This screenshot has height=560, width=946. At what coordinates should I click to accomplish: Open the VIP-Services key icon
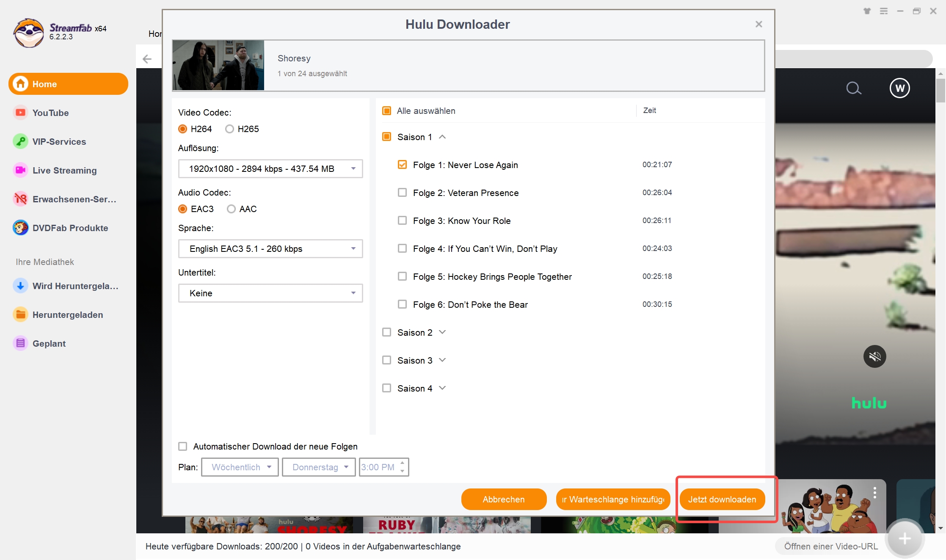pyautogui.click(x=20, y=141)
